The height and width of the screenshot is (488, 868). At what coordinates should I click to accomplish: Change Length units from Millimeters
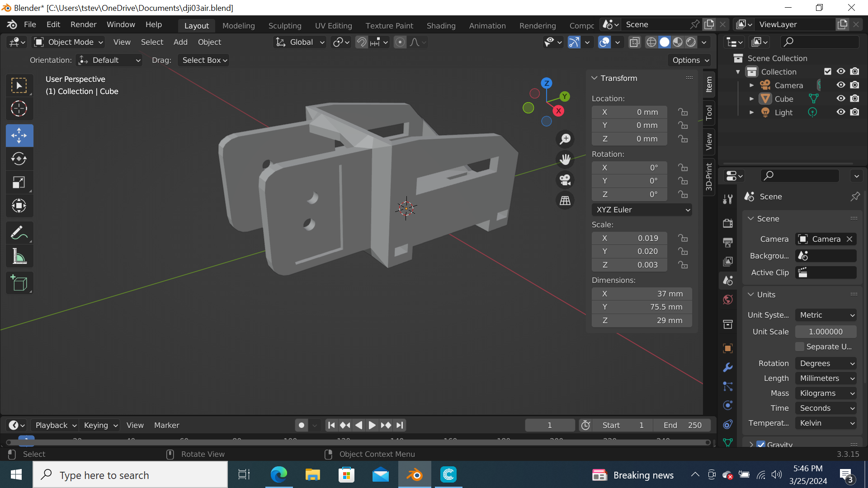826,378
